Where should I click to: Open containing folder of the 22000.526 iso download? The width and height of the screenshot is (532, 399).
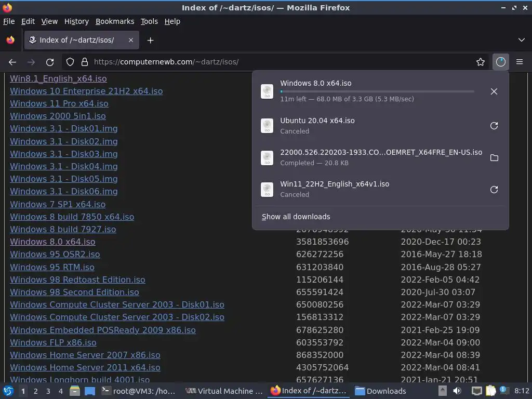[494, 158]
